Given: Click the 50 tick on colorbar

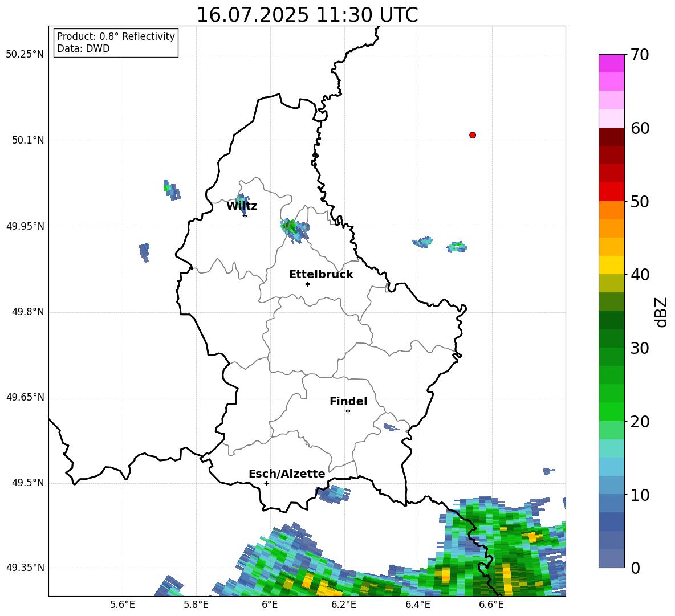Looking at the screenshot, I should (x=640, y=202).
